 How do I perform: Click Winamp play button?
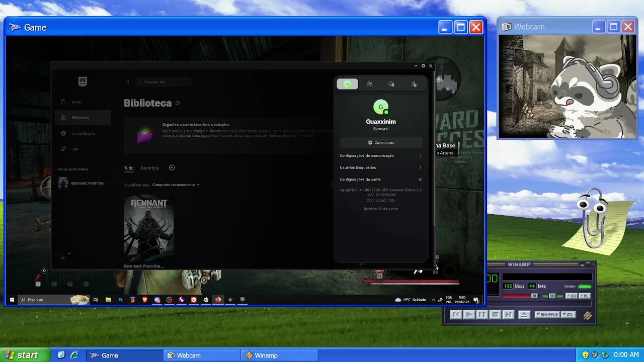469,315
